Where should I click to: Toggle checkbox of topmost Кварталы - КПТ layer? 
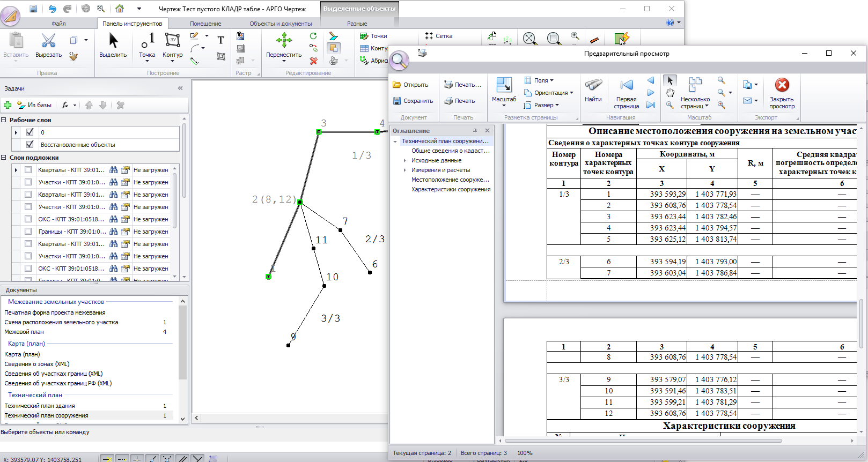coord(28,170)
